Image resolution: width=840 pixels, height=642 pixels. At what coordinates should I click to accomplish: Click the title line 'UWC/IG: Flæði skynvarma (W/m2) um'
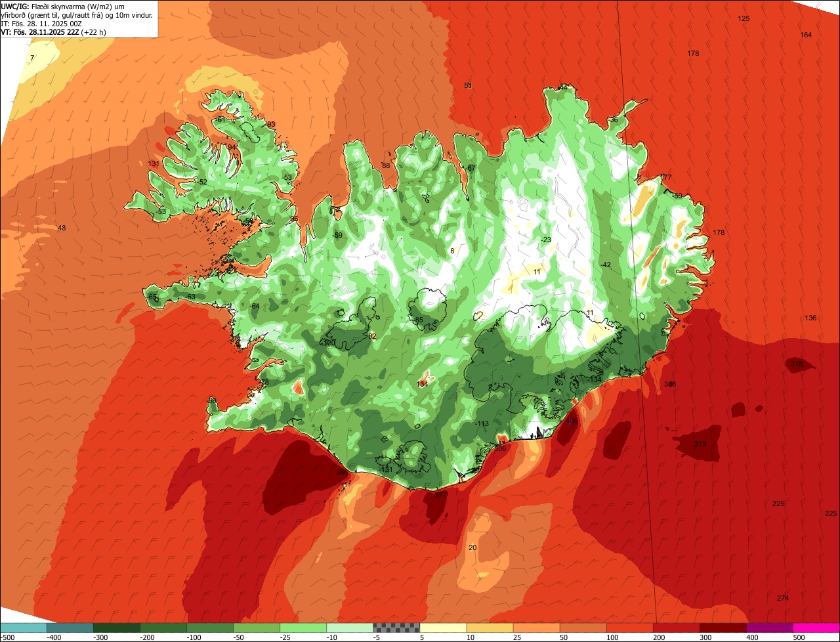coord(62,6)
